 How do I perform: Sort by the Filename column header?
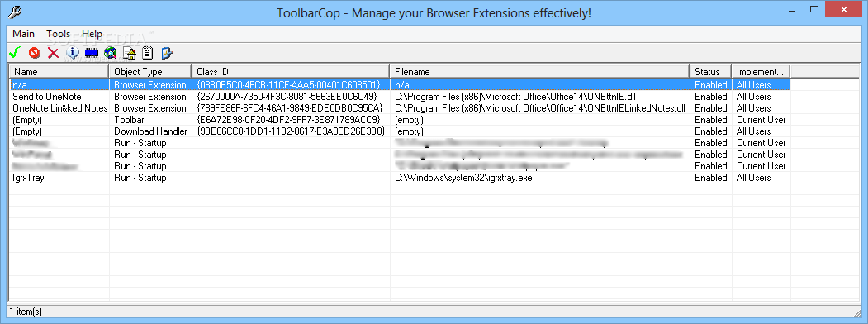[540, 71]
